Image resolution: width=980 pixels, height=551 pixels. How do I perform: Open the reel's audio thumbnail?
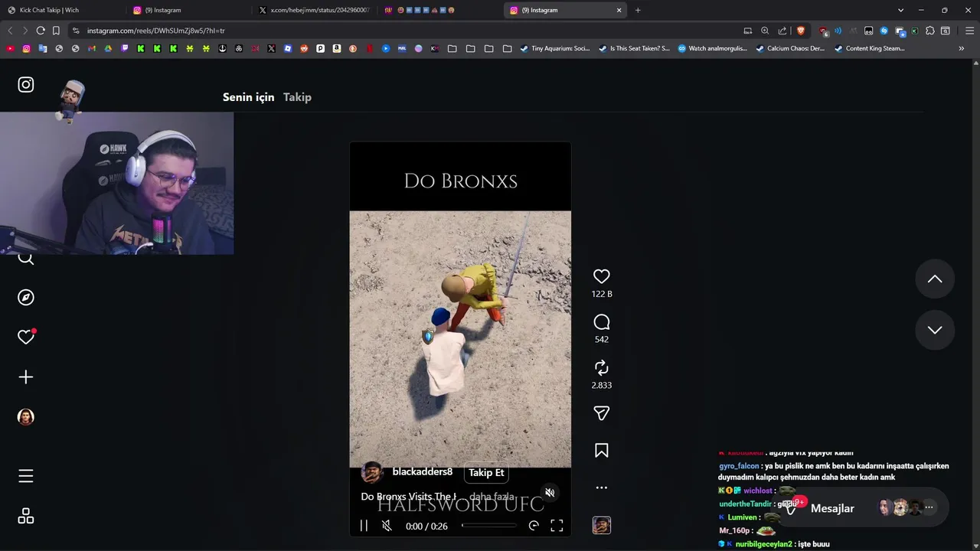point(602,525)
